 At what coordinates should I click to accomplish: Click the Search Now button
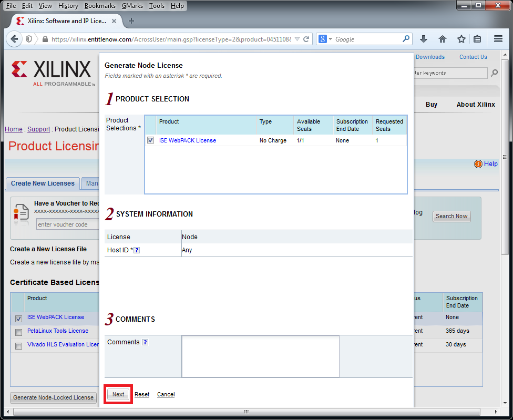pos(452,216)
